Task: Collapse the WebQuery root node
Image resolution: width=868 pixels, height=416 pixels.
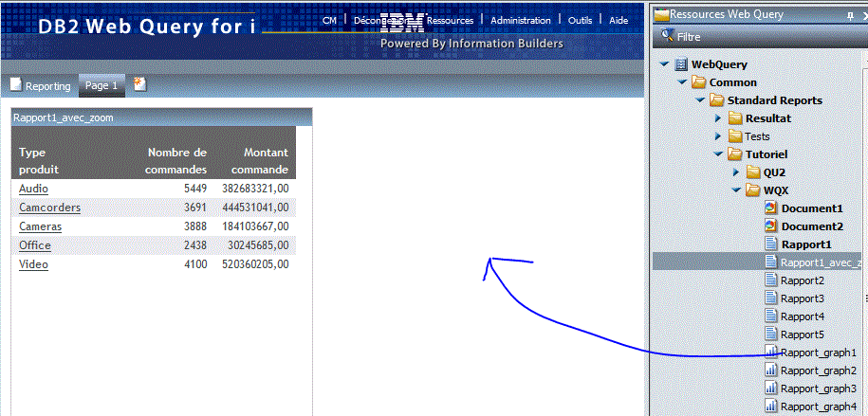Action: 665,64
